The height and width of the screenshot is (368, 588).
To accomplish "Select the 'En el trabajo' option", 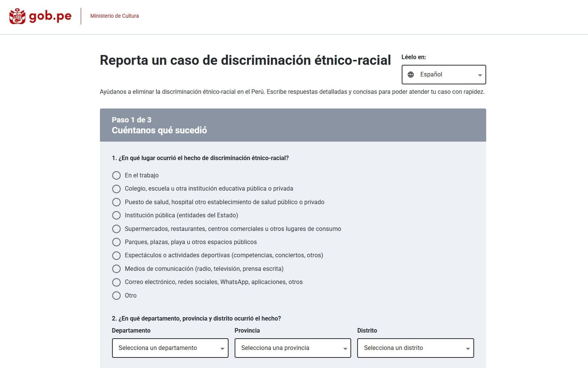I will coord(117,176).
